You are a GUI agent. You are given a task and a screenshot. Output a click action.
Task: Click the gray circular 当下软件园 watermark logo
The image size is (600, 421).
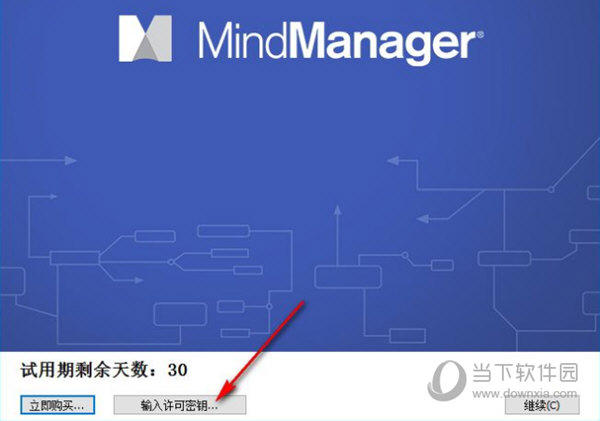point(447,380)
